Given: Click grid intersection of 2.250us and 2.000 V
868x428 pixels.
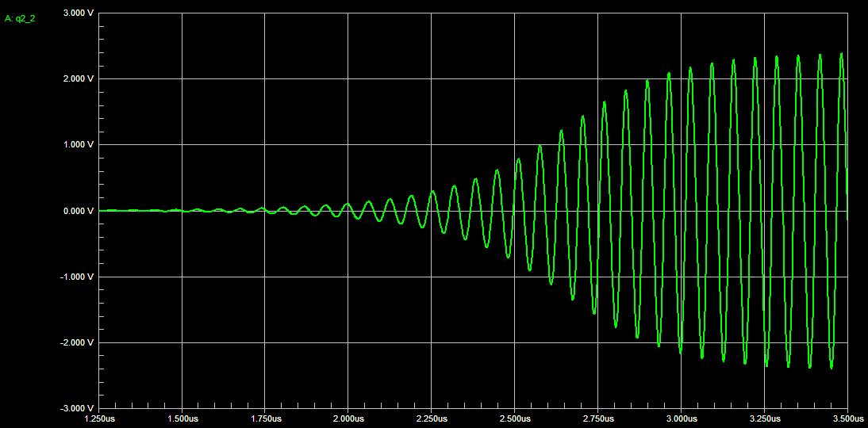Looking at the screenshot, I should coord(431,78).
